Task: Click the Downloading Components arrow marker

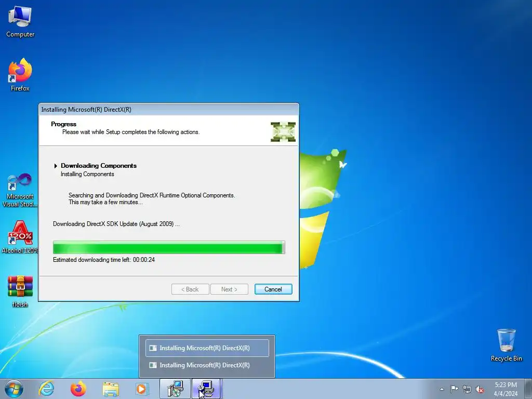Action: tap(56, 166)
